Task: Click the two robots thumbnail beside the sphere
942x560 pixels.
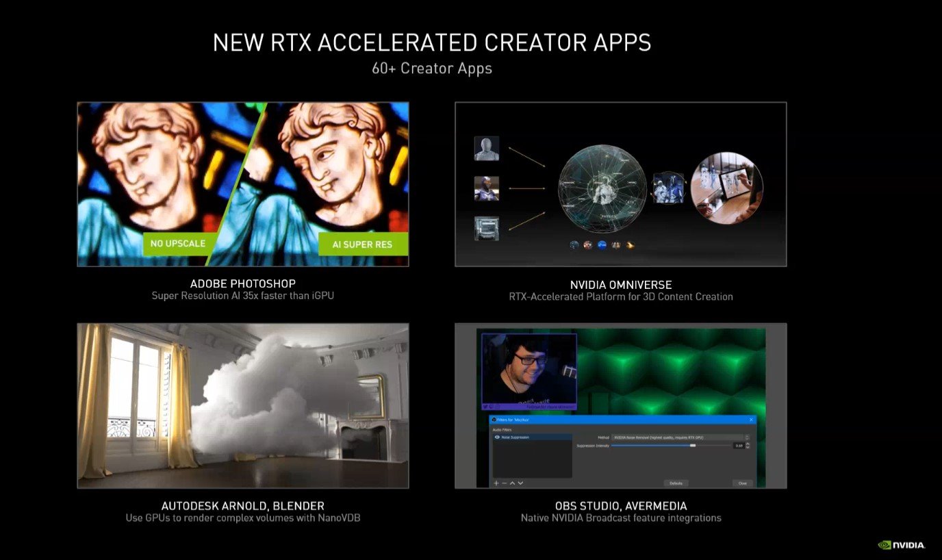Action: tap(668, 188)
